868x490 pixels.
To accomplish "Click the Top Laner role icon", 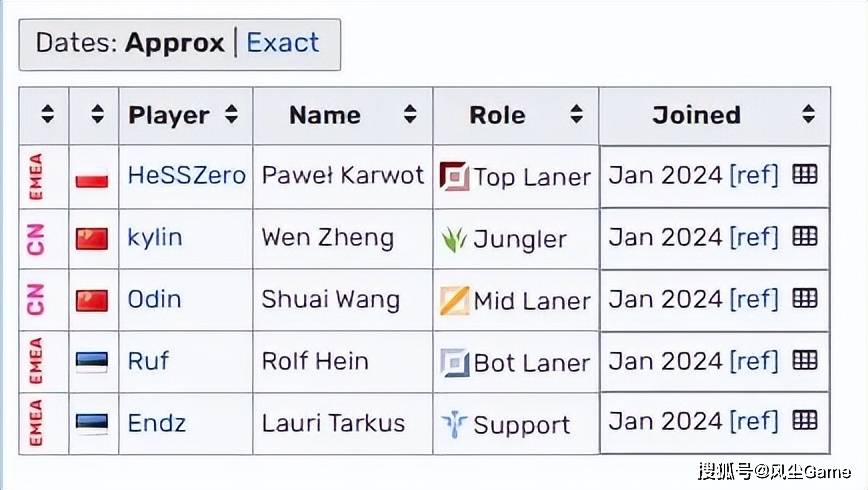I will pos(454,177).
